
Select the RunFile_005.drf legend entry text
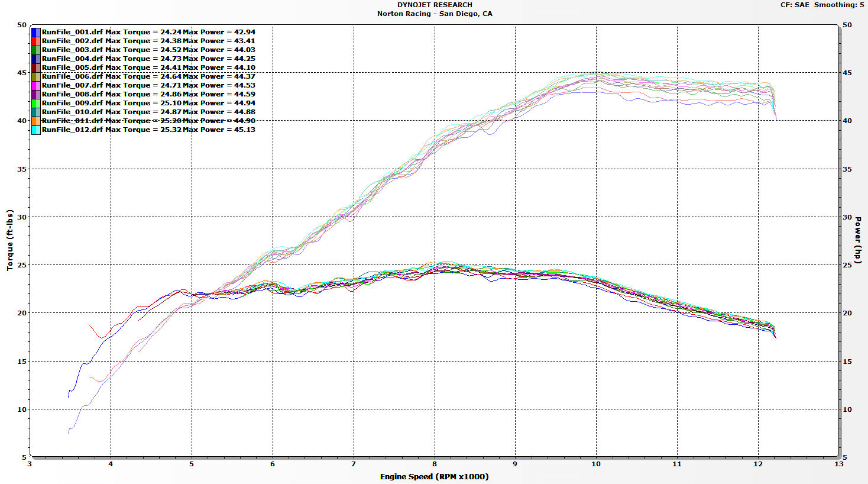pyautogui.click(x=148, y=67)
